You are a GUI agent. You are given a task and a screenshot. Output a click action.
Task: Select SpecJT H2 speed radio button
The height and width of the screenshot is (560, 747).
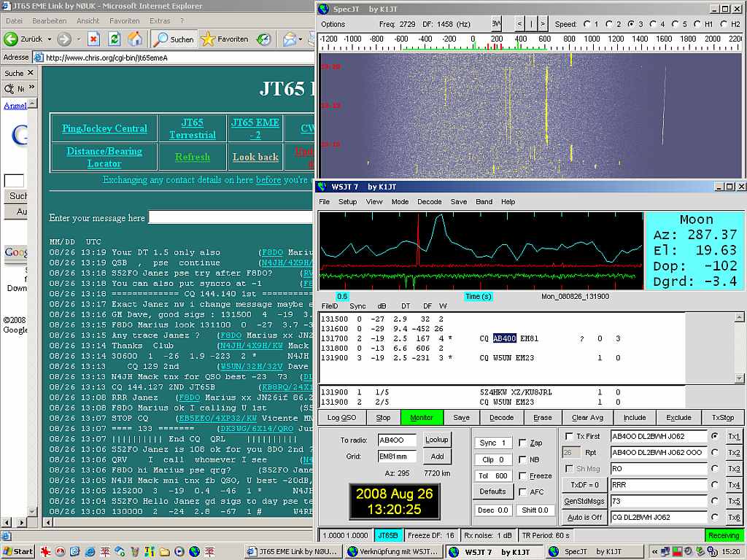[724, 24]
